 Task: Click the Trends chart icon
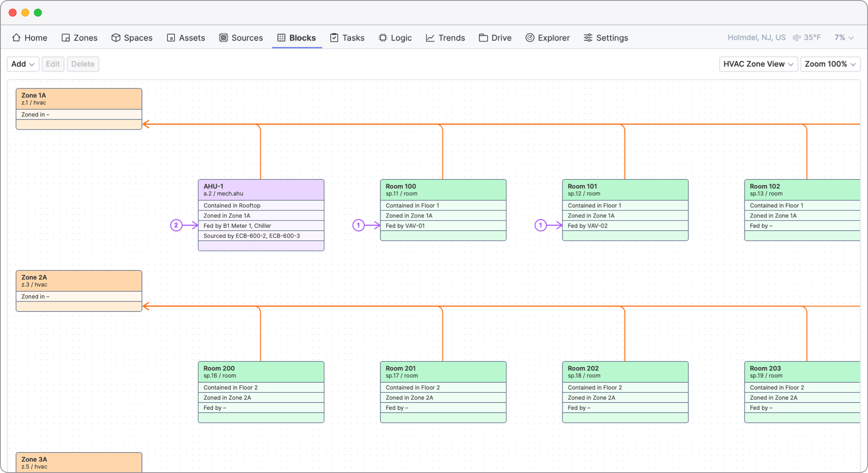(x=430, y=38)
